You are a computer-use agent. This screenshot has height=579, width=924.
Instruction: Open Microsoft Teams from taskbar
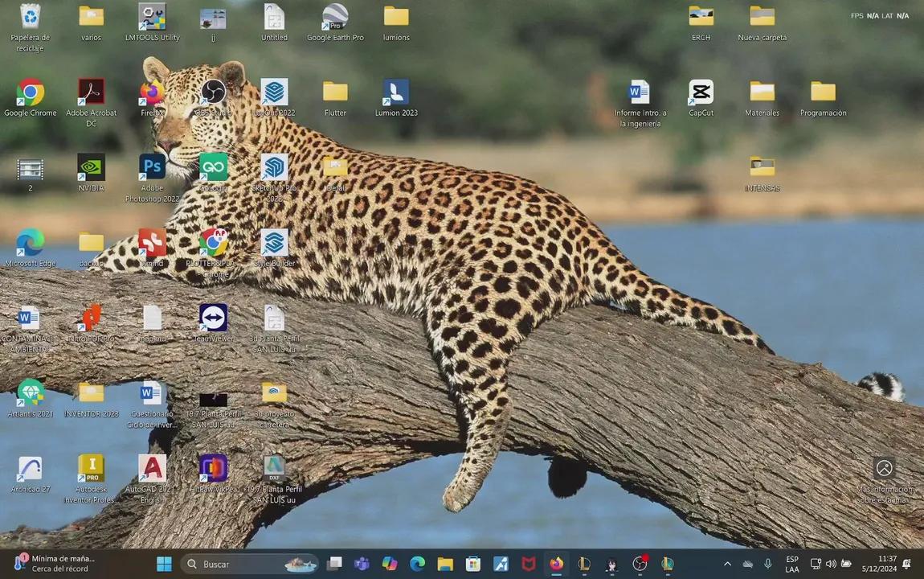point(362,565)
